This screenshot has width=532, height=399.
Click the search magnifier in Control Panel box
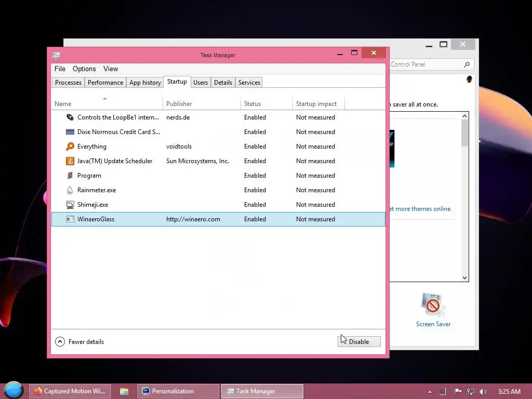pos(467,64)
